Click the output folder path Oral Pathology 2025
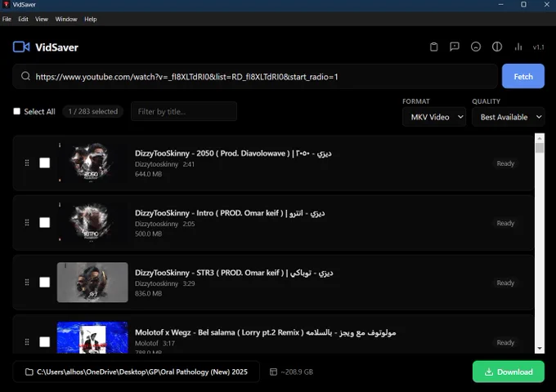 tap(137, 372)
